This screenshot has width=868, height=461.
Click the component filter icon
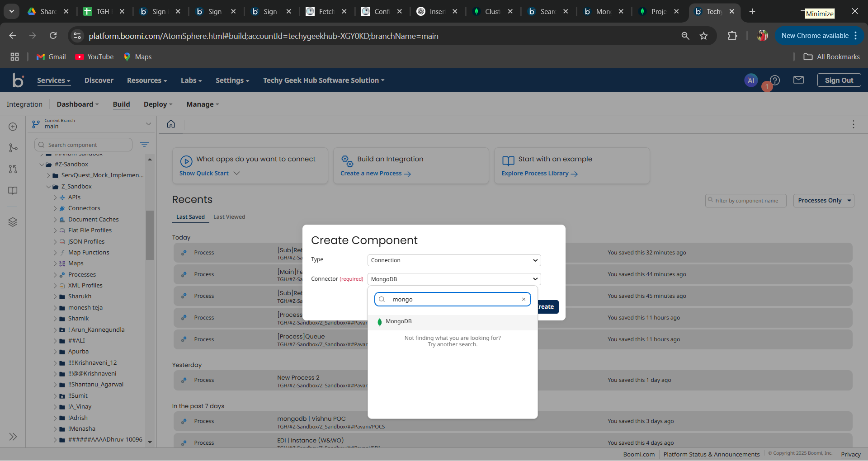144,145
